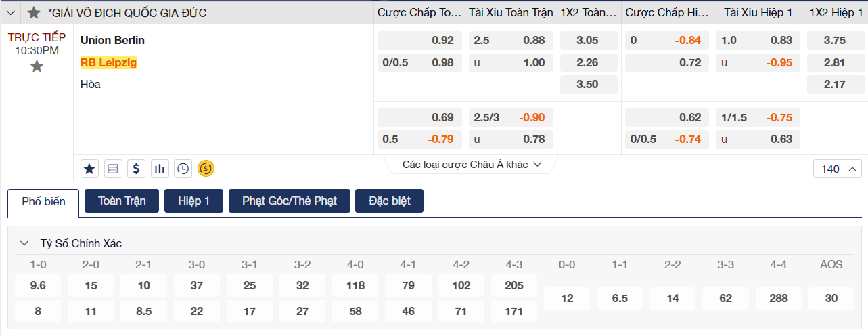Screen dimensions: 868x336
Task: Favorite the match using star under 10:30PM
Action: [37, 66]
